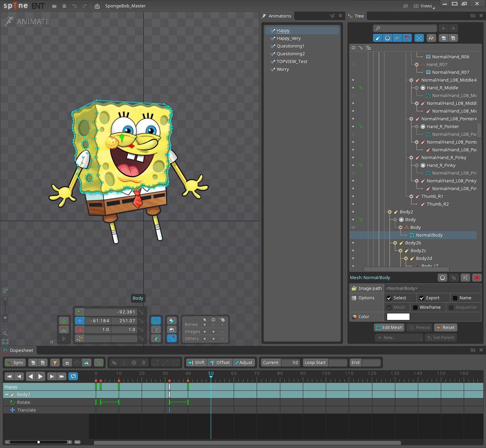Click the viewport zoom slider handle

click(x=5, y=318)
